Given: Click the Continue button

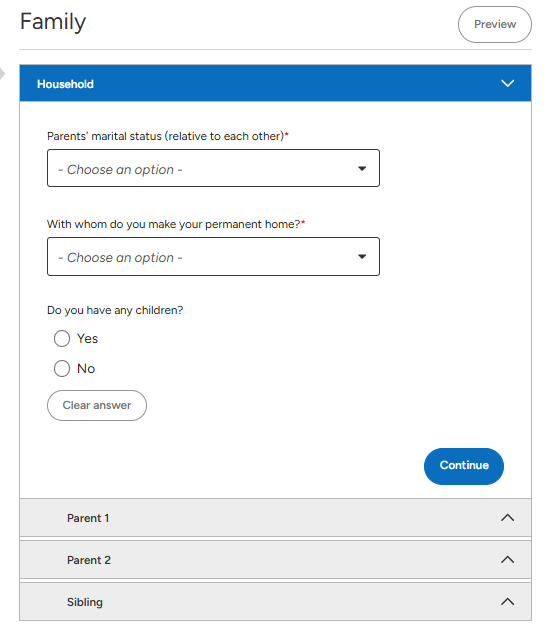Looking at the screenshot, I should point(464,466).
